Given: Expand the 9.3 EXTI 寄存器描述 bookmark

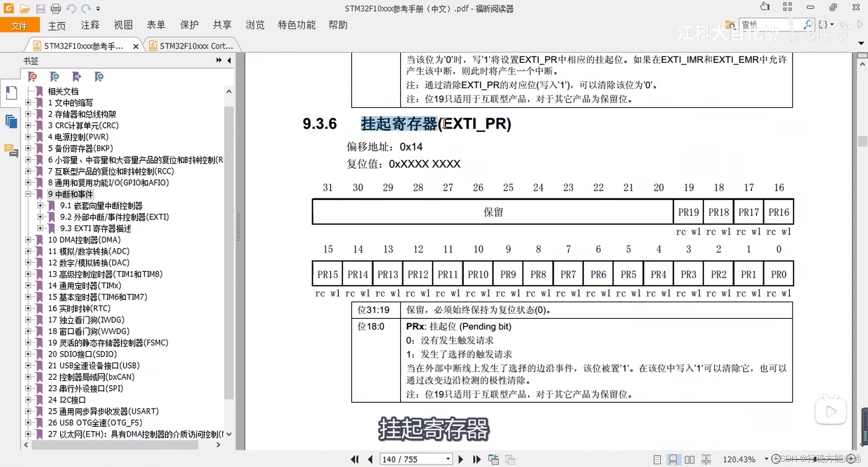Looking at the screenshot, I should [40, 229].
